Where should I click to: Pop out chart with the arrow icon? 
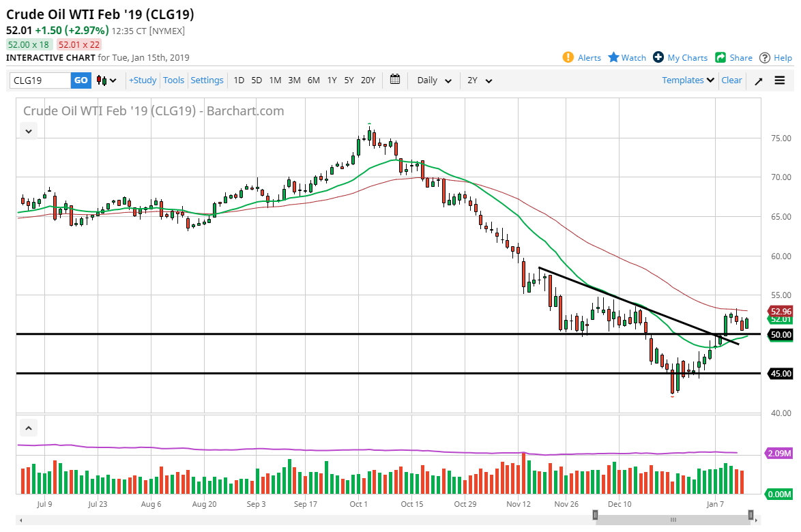758,80
